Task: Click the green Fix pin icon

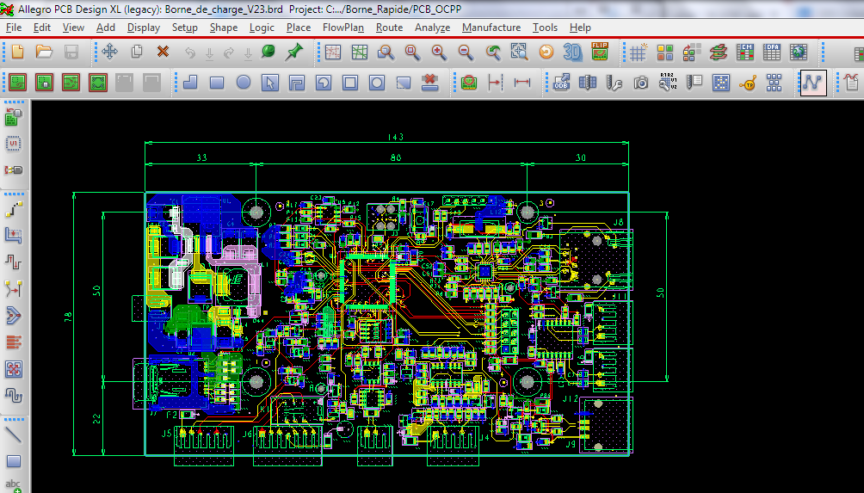Action: (295, 52)
